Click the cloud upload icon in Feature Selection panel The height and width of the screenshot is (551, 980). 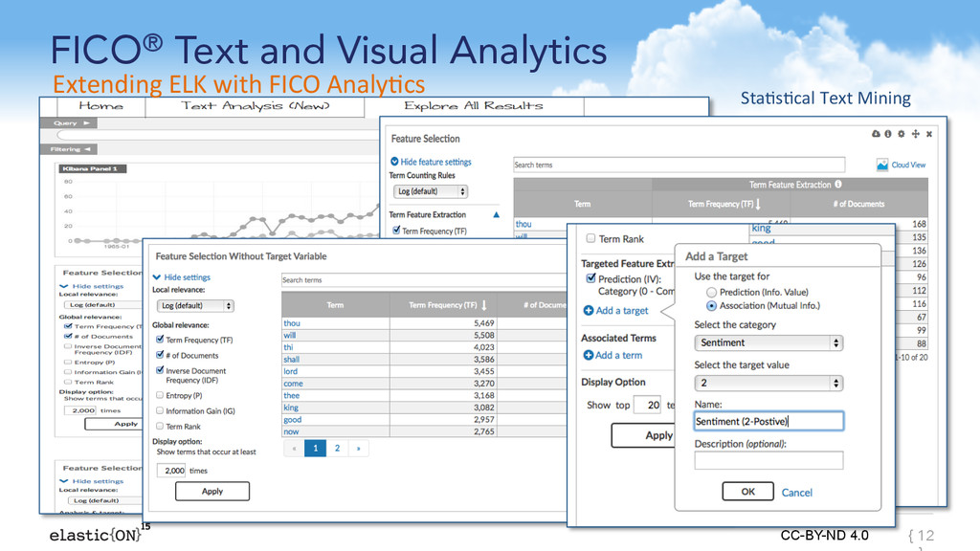[876, 134]
